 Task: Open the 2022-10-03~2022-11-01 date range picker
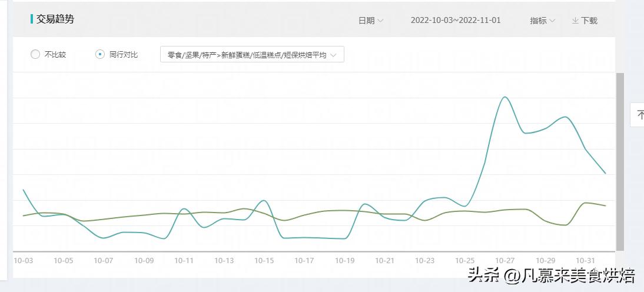(456, 21)
